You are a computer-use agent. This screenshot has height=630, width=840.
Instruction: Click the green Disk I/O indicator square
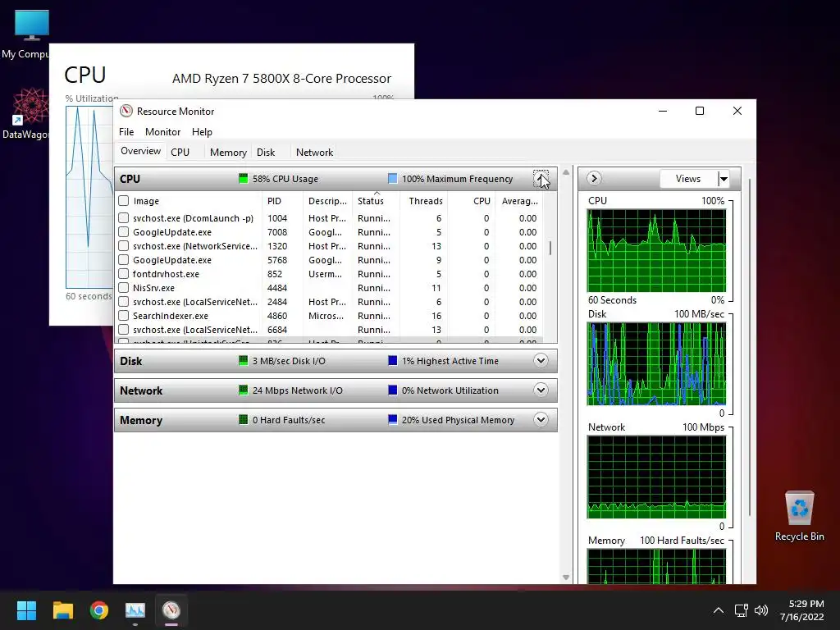coord(243,361)
